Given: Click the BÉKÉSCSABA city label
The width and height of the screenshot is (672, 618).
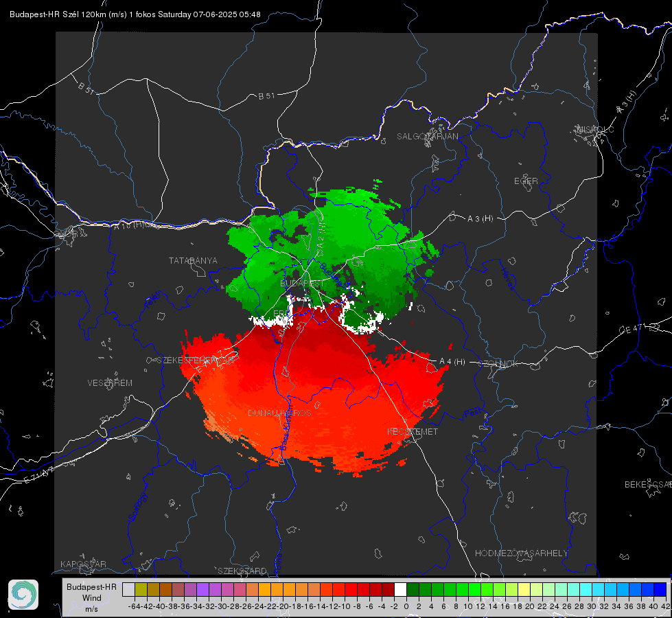Looking at the screenshot, I should pyautogui.click(x=648, y=485).
